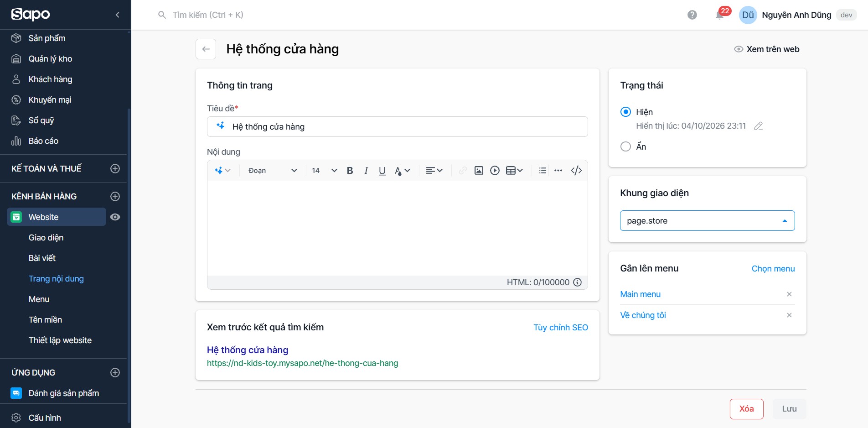Open the AI assistant dropdown in editor
Viewport: 868px width, 428px height.
pyautogui.click(x=222, y=171)
